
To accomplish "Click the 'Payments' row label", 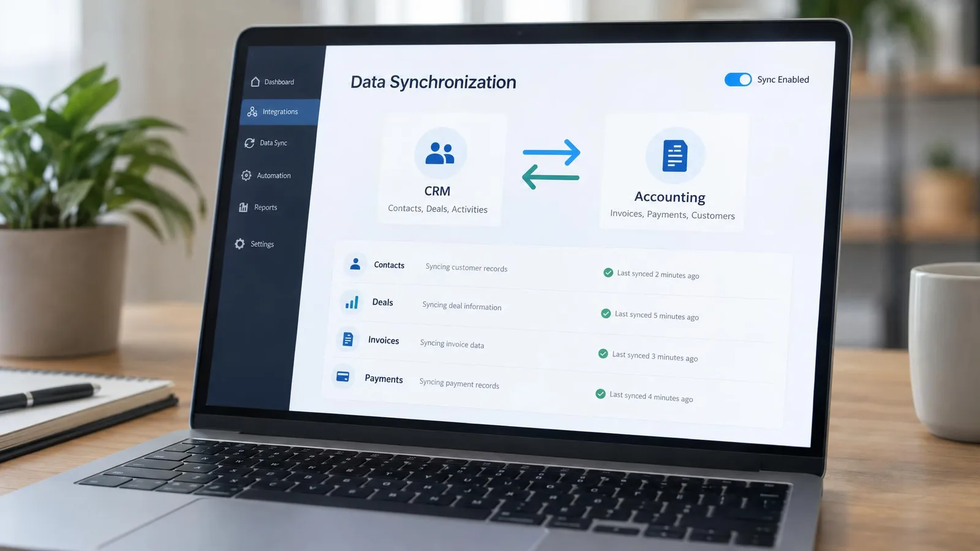I will coord(384,379).
